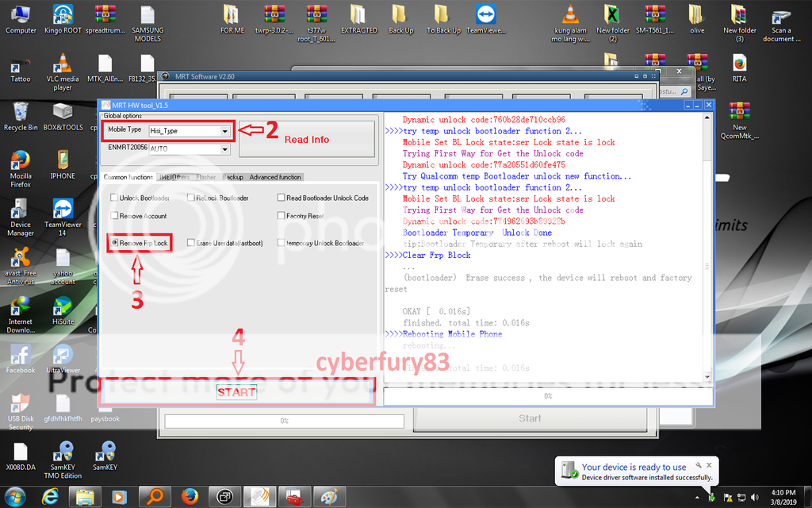Click the Firefox icon in the taskbar
Viewport: 812px width, 508px height.
click(x=189, y=497)
